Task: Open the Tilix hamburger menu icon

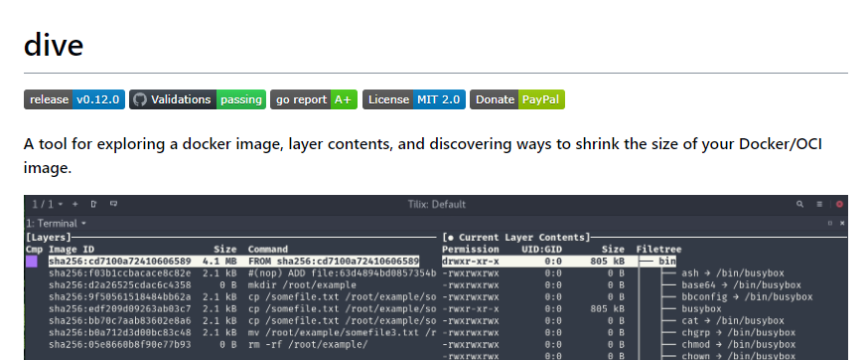Action: point(819,204)
